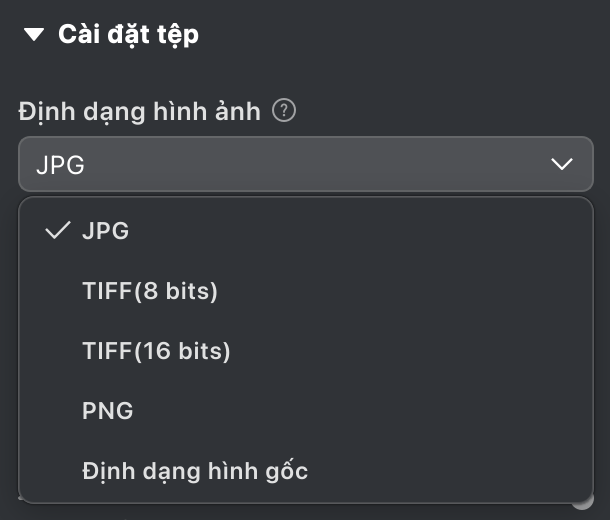Choose TIFF(8 bits) from the format list
This screenshot has height=520, width=610.
[150, 291]
